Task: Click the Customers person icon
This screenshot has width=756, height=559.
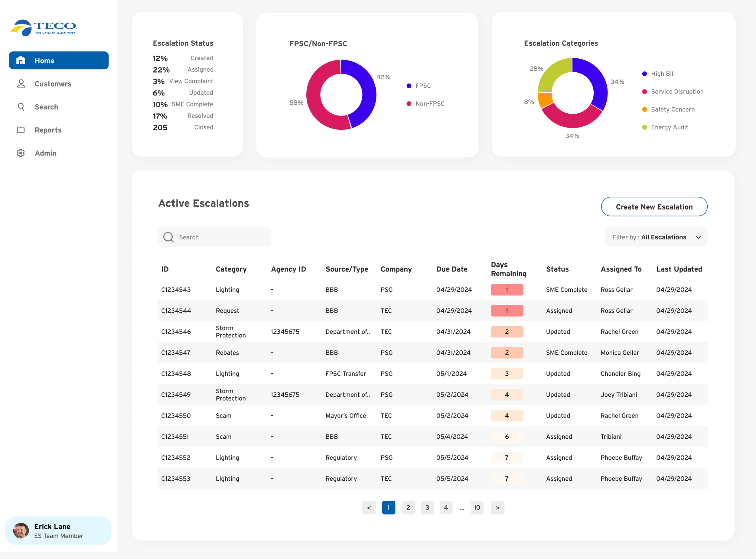Action: click(21, 83)
